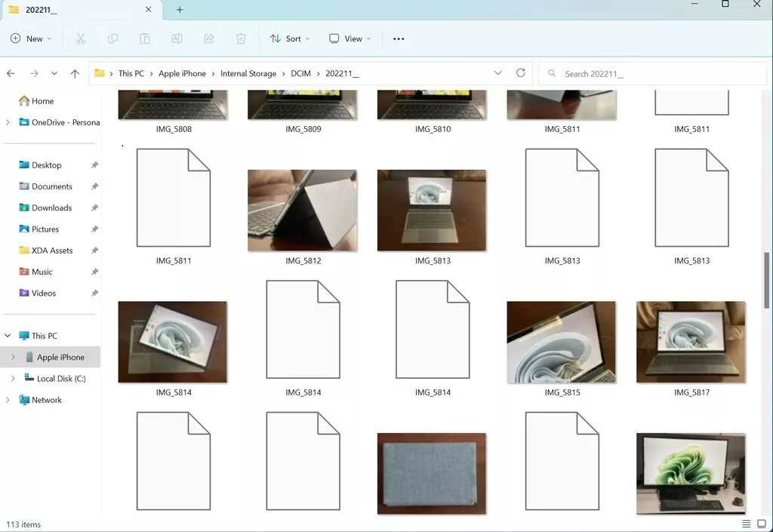The image size is (773, 532).
Task: Click the Up navigation arrow
Action: tap(73, 73)
